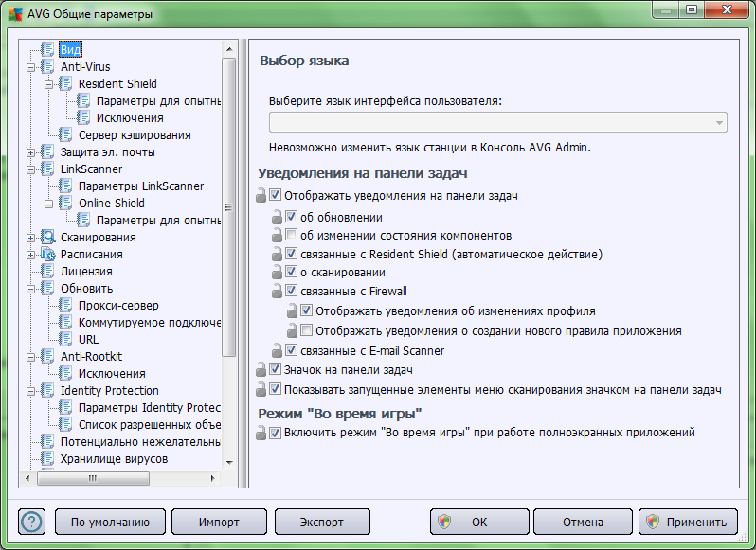Open Параметры LinkScanner settings page
Screen dimensions: 756x550
click(x=141, y=186)
